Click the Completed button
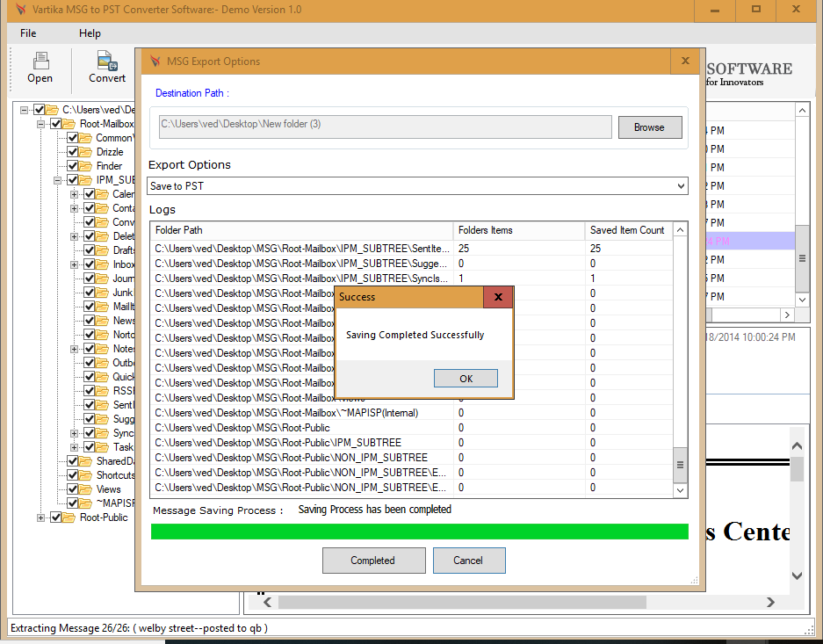Screen dimensions: 823x644 tap(373, 561)
